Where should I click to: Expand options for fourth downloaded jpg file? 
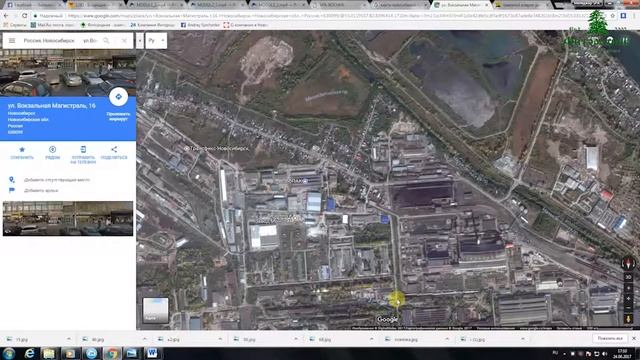coord(296,339)
